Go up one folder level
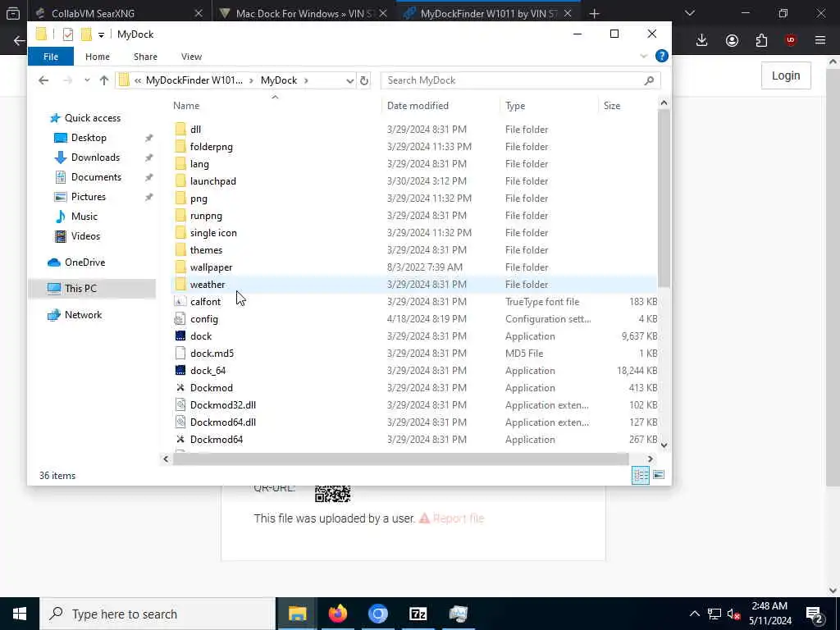 pos(104,80)
